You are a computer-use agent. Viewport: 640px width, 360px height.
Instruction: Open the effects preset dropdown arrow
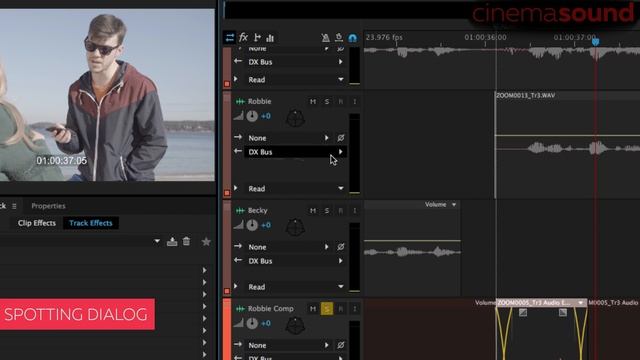157,242
